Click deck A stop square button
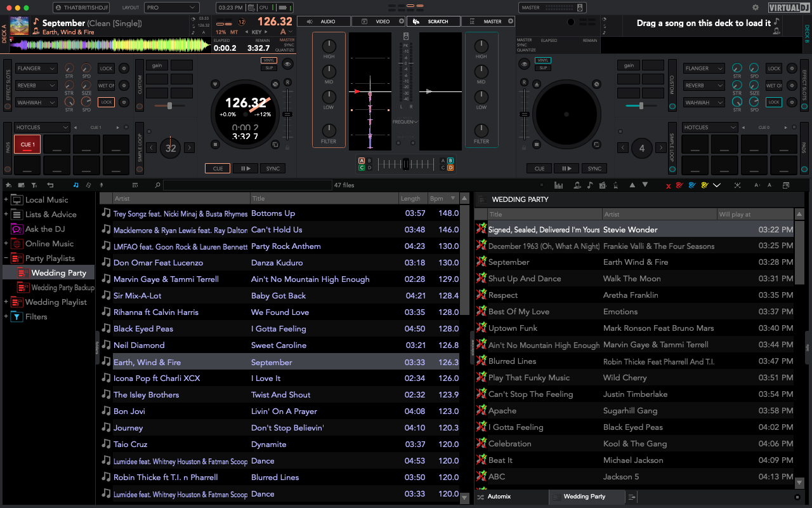The image size is (812, 508). [x=215, y=144]
